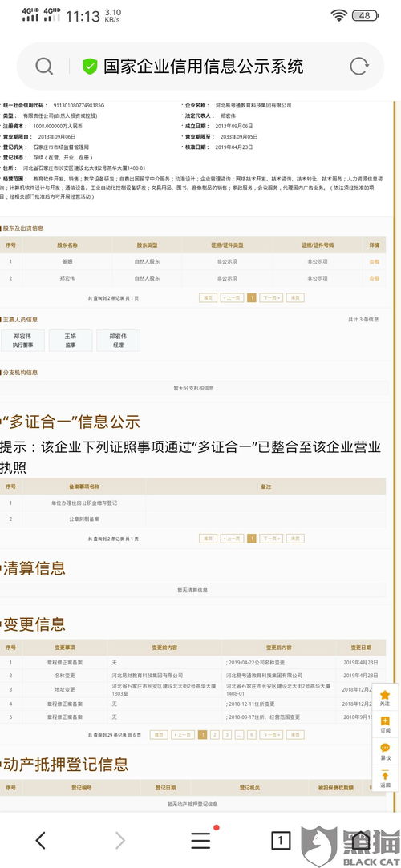The width and height of the screenshot is (401, 868).
Task: Go back with the browser back arrow
Action: click(x=40, y=840)
